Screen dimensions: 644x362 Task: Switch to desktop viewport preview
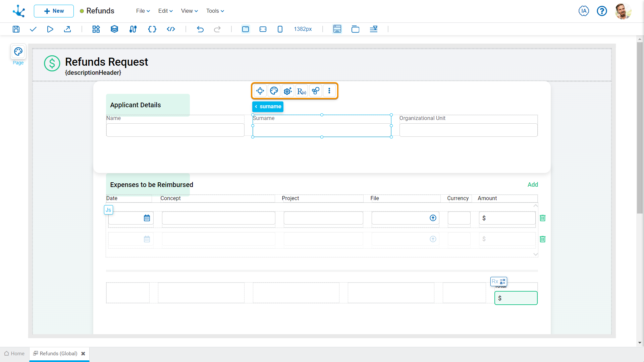(x=246, y=29)
